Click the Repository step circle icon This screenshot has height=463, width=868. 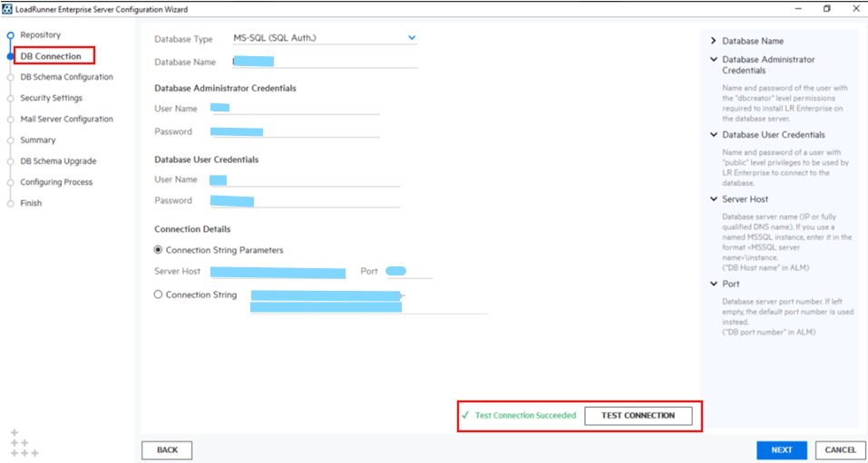click(x=11, y=35)
